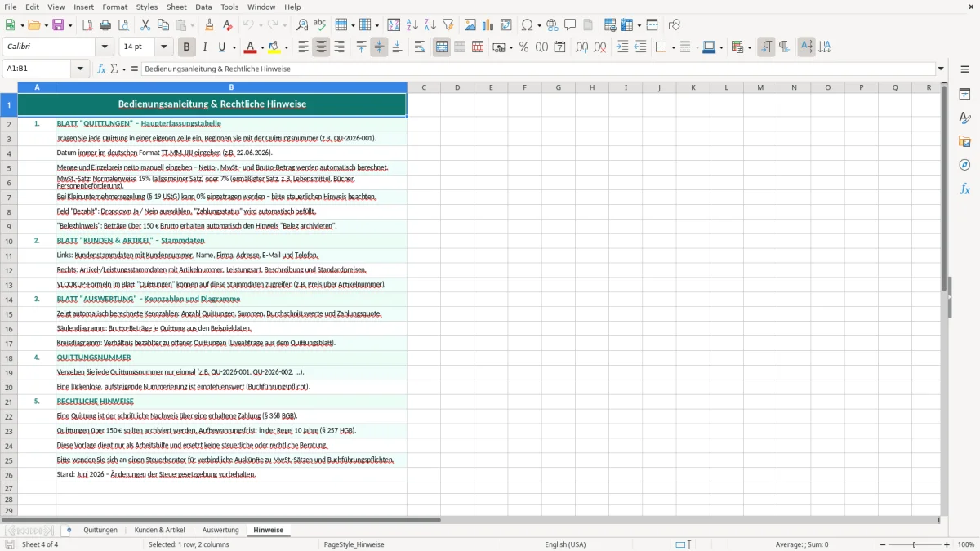Open the Styles menu
The width and height of the screenshot is (980, 551).
tap(147, 7)
